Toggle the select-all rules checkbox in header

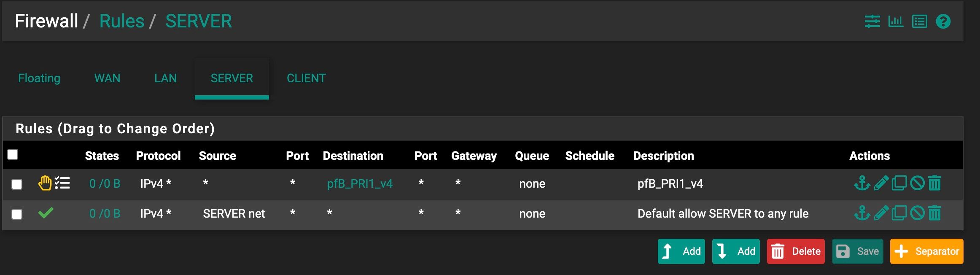(x=13, y=154)
